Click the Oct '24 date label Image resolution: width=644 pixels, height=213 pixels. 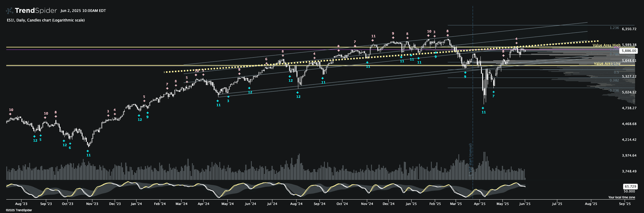coord(342,204)
